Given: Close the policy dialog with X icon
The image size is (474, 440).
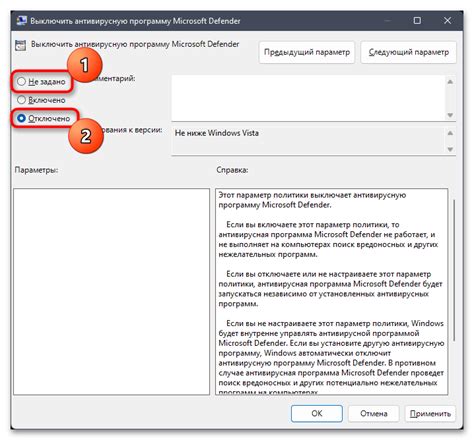Looking at the screenshot, I should pos(447,21).
